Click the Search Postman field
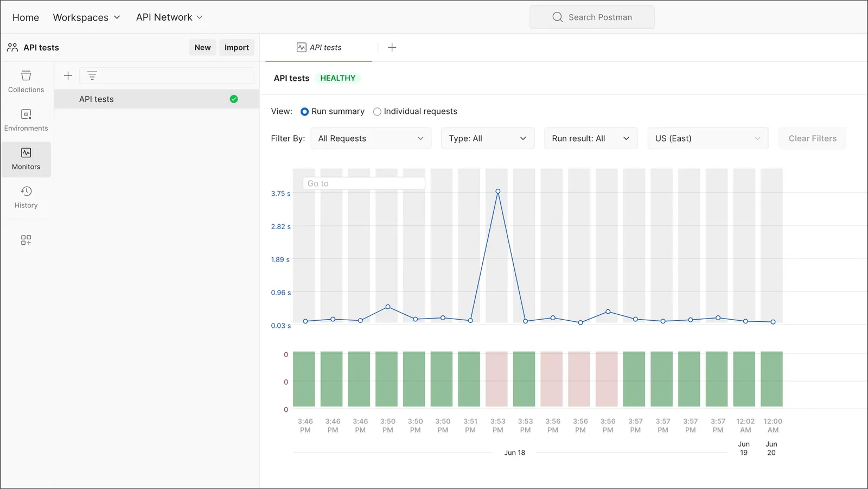This screenshot has width=868, height=489. point(592,17)
